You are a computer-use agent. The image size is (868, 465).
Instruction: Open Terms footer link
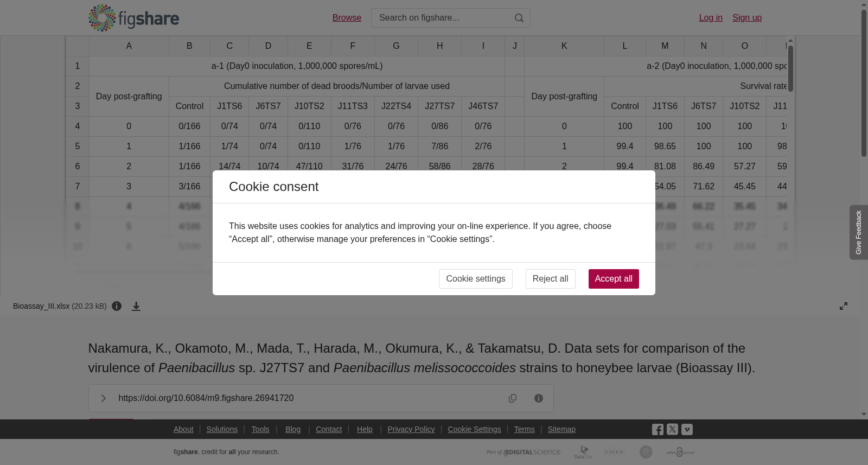[x=524, y=429]
